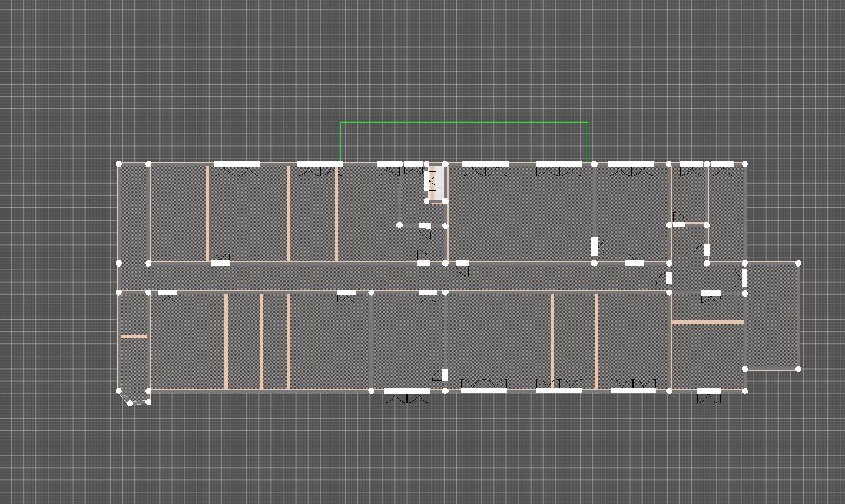Select the leftmost window on the top wall
Screen dimensions: 845x504
pos(237,164)
